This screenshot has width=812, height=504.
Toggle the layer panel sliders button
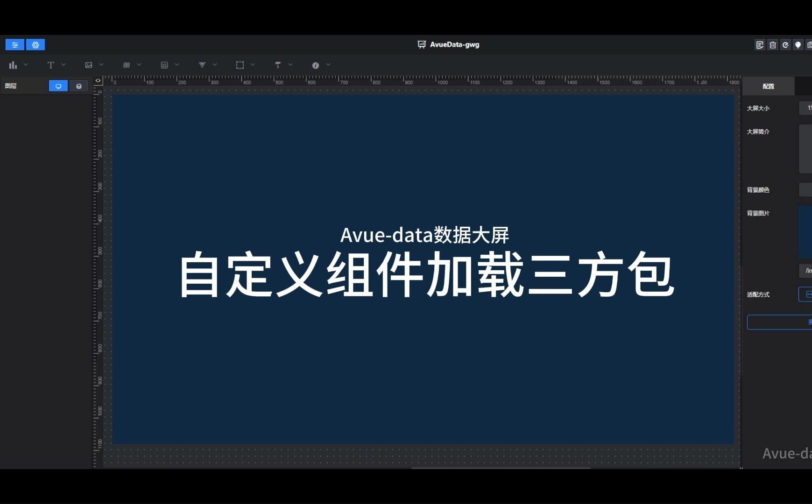(x=15, y=45)
